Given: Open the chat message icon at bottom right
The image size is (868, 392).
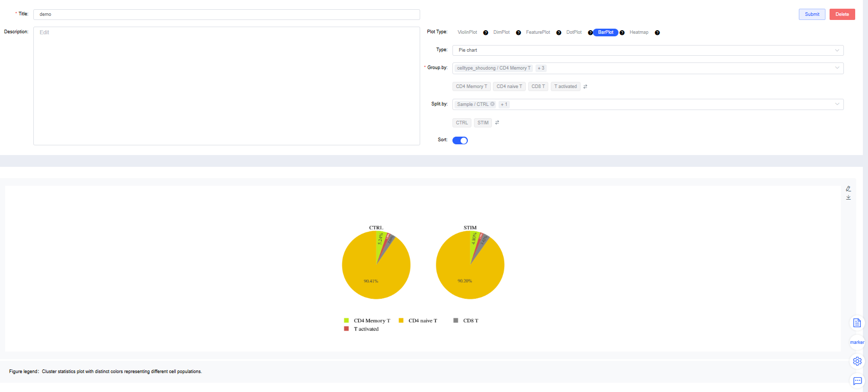Looking at the screenshot, I should [x=857, y=381].
